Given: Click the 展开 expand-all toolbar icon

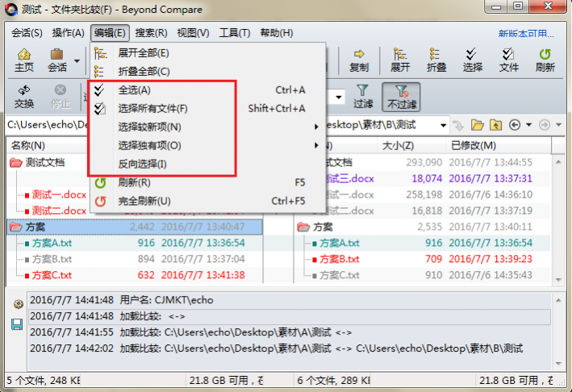Looking at the screenshot, I should click(x=400, y=60).
